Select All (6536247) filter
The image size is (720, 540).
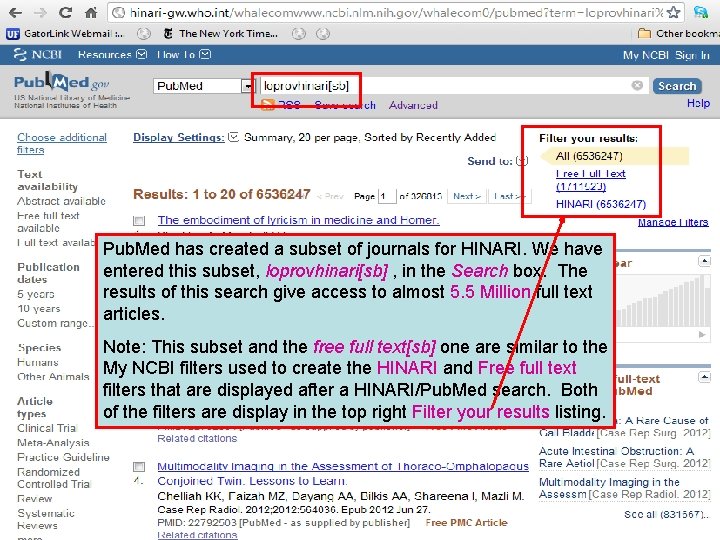click(x=589, y=156)
